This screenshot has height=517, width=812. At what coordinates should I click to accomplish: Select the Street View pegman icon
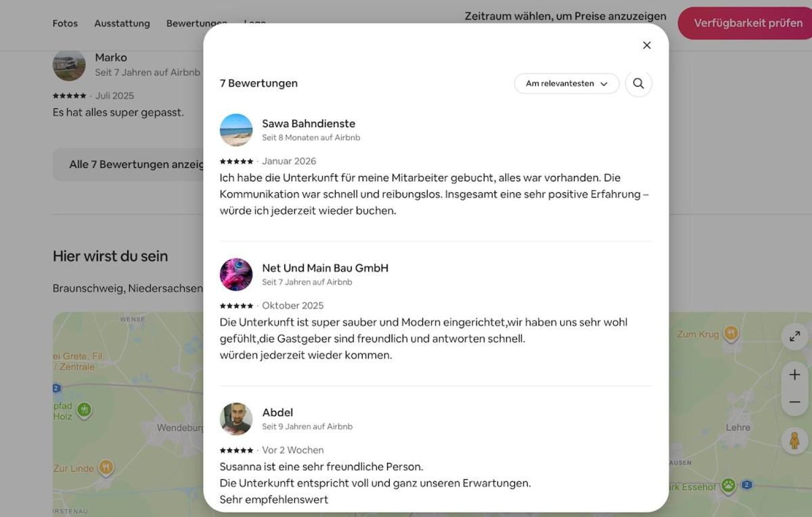click(794, 441)
